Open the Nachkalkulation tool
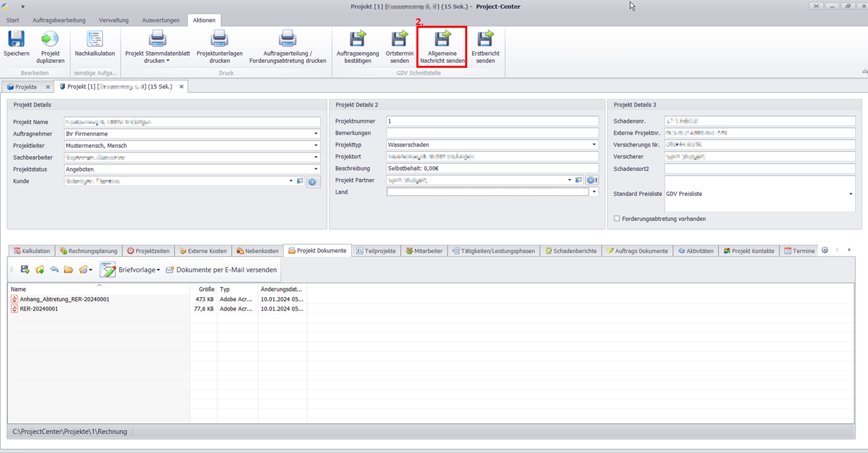The image size is (868, 453). pos(95,39)
